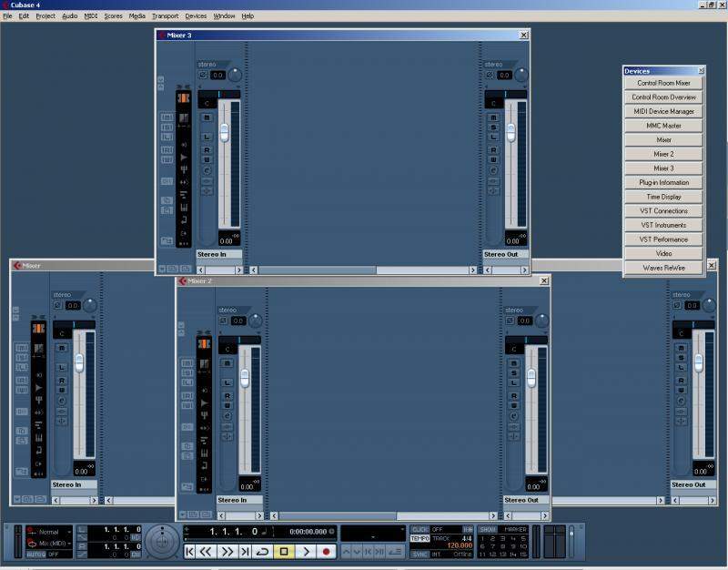
Task: Click the transport Play button
Action: (306, 552)
